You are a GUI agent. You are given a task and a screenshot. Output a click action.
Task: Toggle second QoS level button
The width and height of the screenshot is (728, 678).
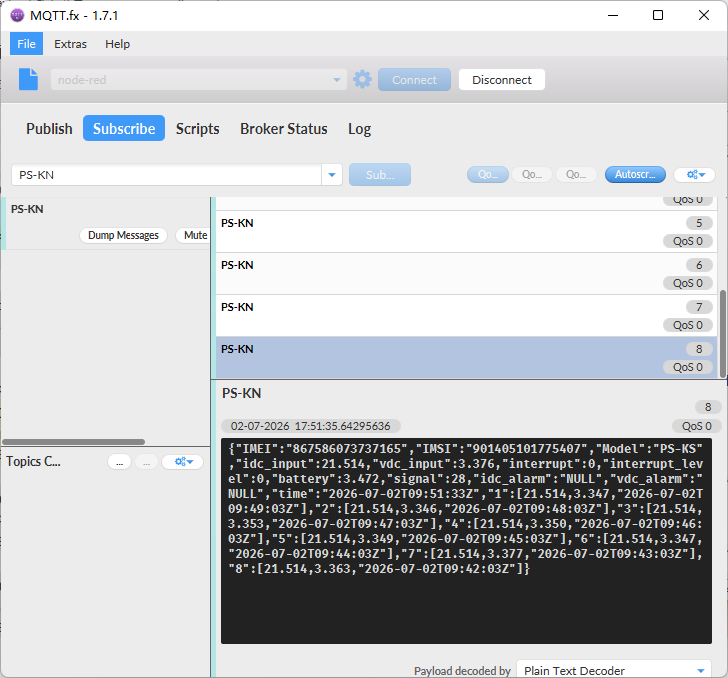pyautogui.click(x=532, y=175)
